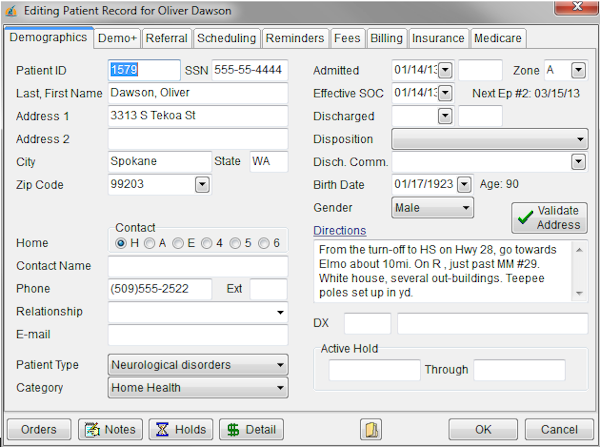Open Discharged date dropdown arrow
Viewport: 600px width, 447px height.
click(x=445, y=116)
